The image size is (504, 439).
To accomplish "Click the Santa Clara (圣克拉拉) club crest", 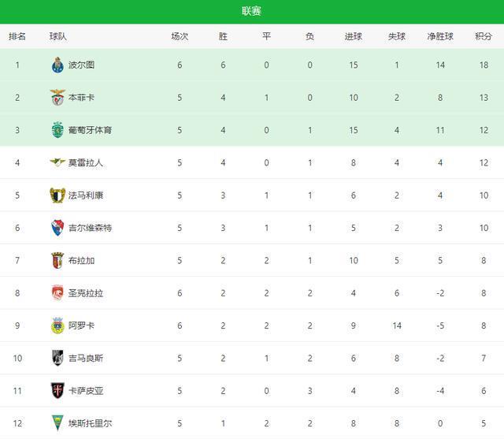I will click(57, 293).
